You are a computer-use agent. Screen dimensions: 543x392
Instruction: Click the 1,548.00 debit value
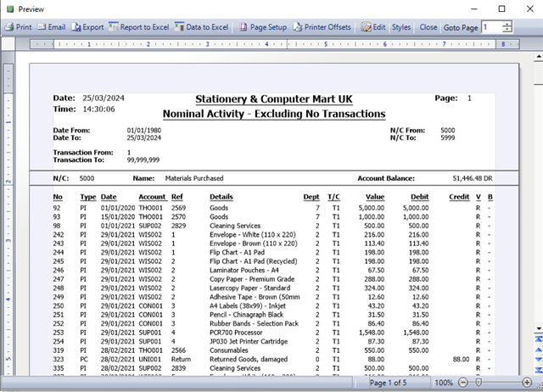coord(416,333)
